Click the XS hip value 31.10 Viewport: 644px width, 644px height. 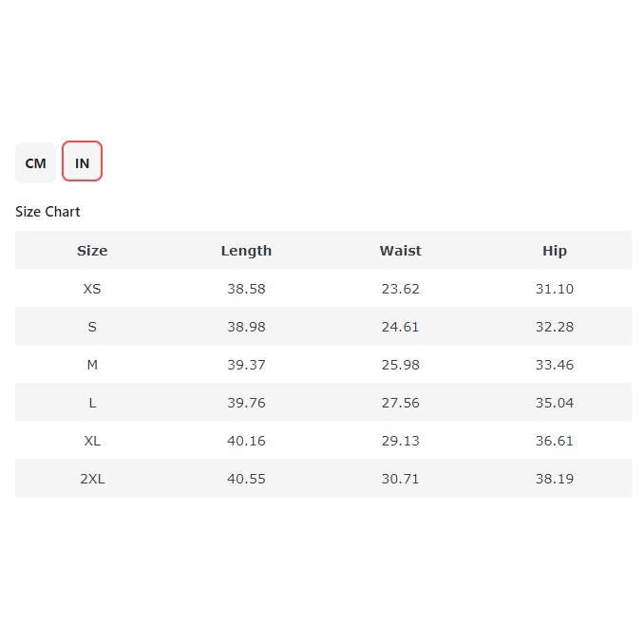[555, 289]
